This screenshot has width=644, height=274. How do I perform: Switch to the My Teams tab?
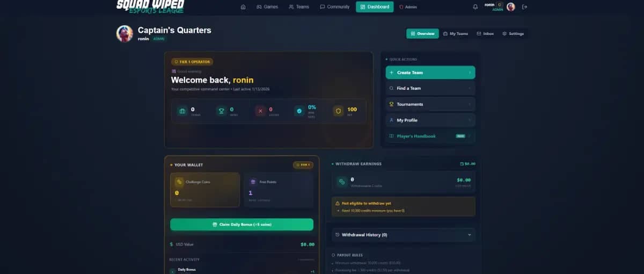456,34
